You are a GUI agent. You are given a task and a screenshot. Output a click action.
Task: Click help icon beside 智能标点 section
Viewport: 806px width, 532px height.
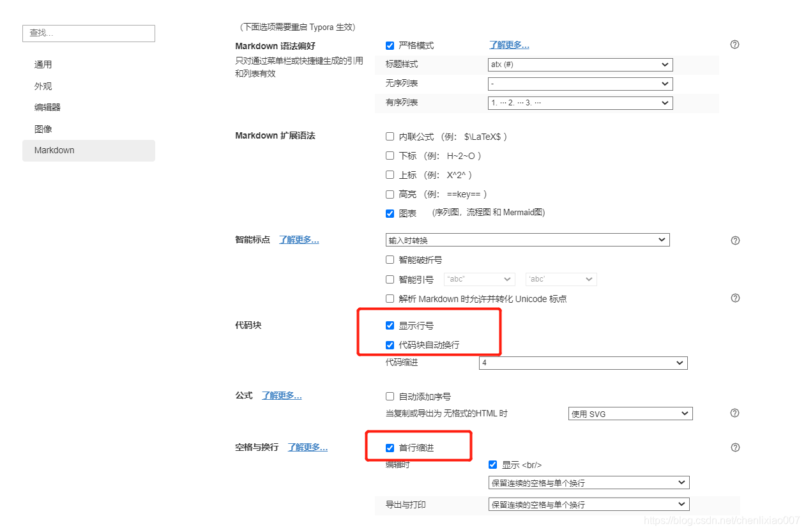pos(734,240)
